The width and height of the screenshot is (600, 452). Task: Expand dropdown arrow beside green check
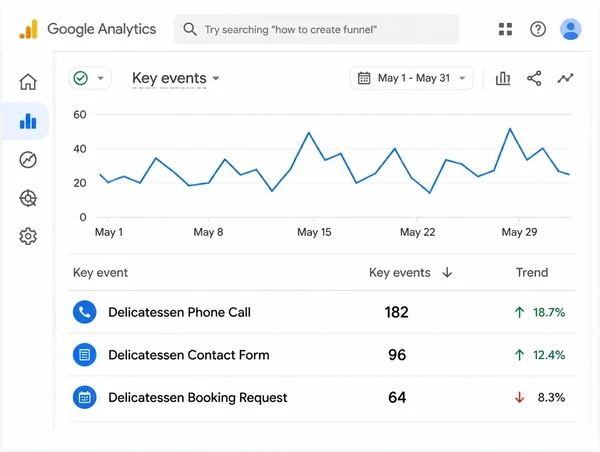[x=101, y=78]
